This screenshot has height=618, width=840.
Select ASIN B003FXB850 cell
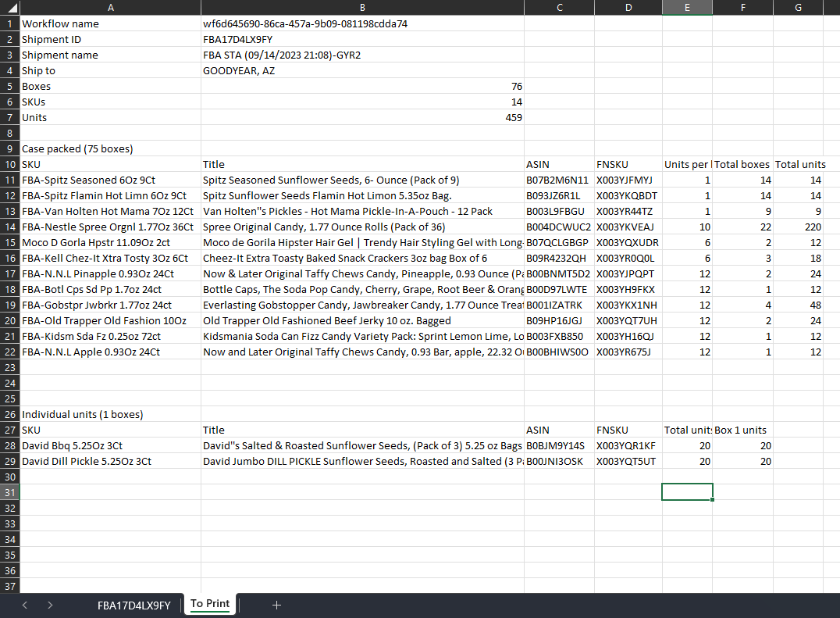coord(559,336)
